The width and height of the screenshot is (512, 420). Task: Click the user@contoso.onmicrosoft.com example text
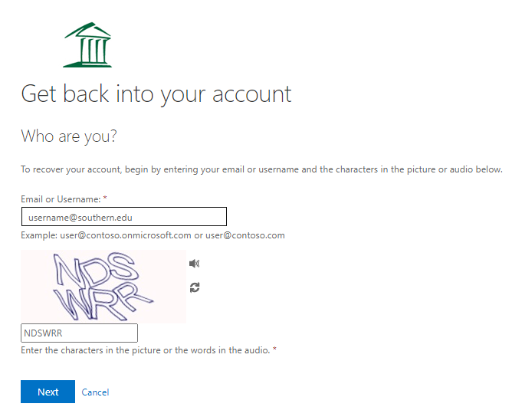tap(126, 235)
